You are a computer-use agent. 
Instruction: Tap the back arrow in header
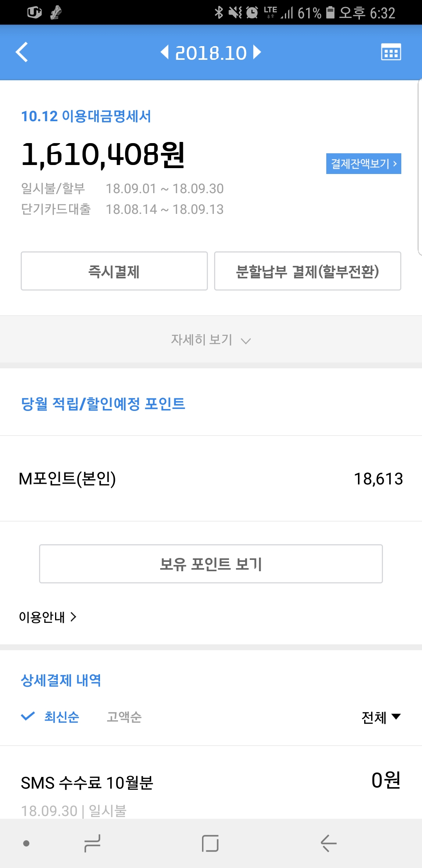(22, 52)
